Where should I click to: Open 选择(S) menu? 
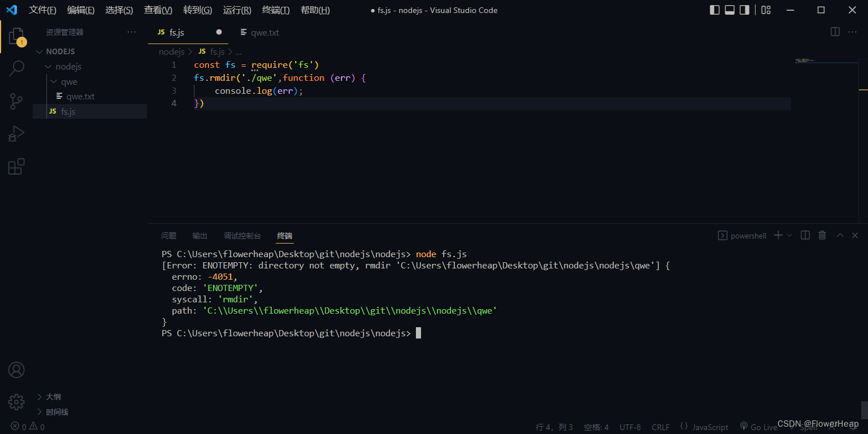click(x=119, y=10)
